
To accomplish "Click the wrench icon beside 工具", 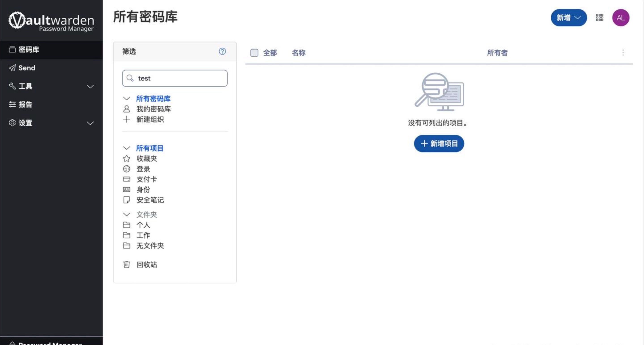I will click(12, 86).
